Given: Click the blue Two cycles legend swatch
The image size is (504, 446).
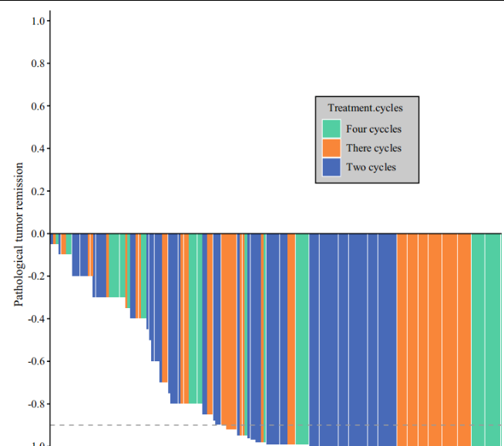Looking at the screenshot, I should pos(331,167).
